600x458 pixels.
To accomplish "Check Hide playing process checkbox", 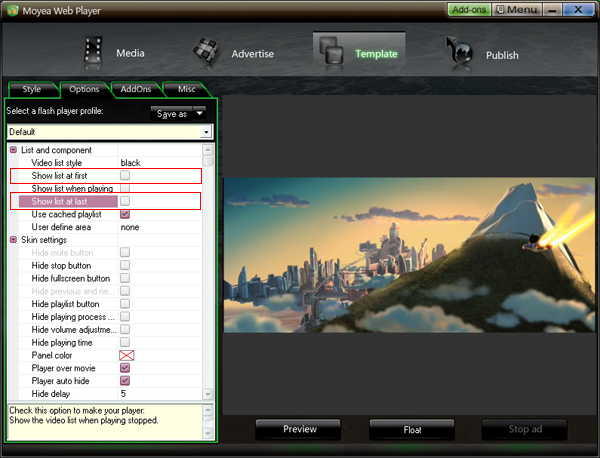I will [125, 317].
